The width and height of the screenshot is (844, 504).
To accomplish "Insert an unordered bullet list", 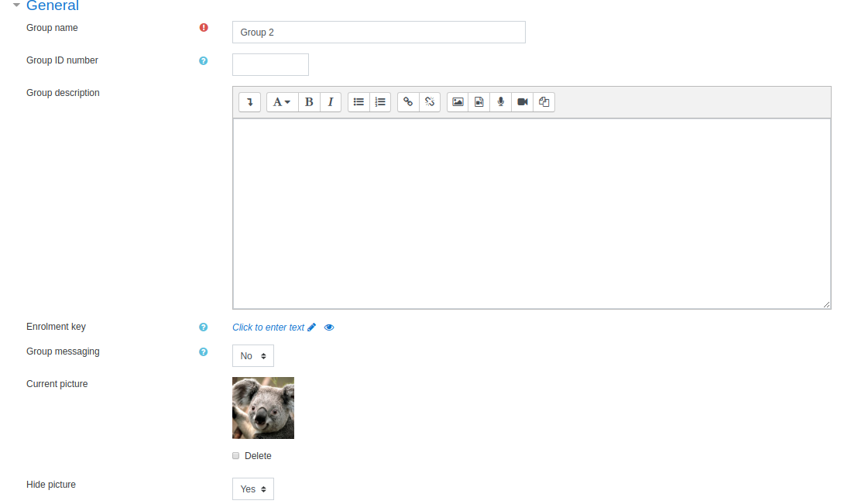I will pyautogui.click(x=359, y=101).
